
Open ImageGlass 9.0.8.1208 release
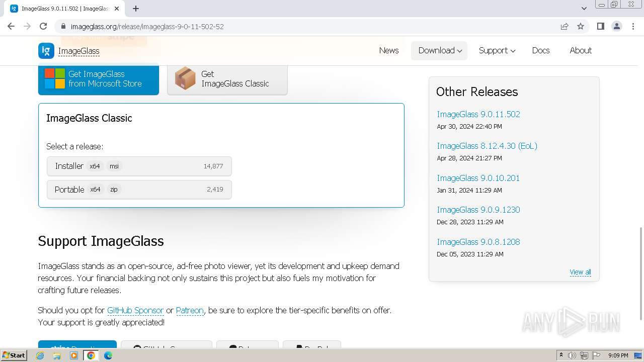pyautogui.click(x=478, y=242)
